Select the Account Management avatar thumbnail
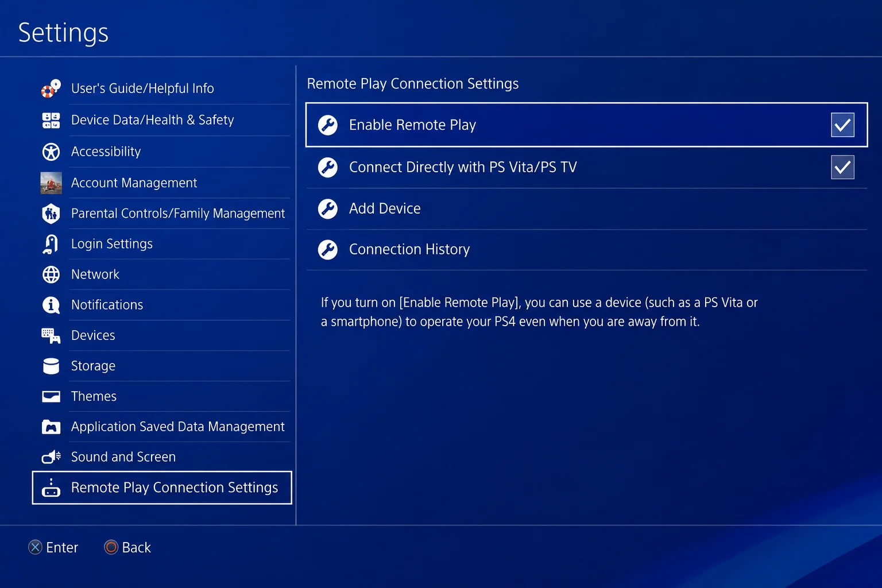Viewport: 882px width, 588px height. coord(51,183)
